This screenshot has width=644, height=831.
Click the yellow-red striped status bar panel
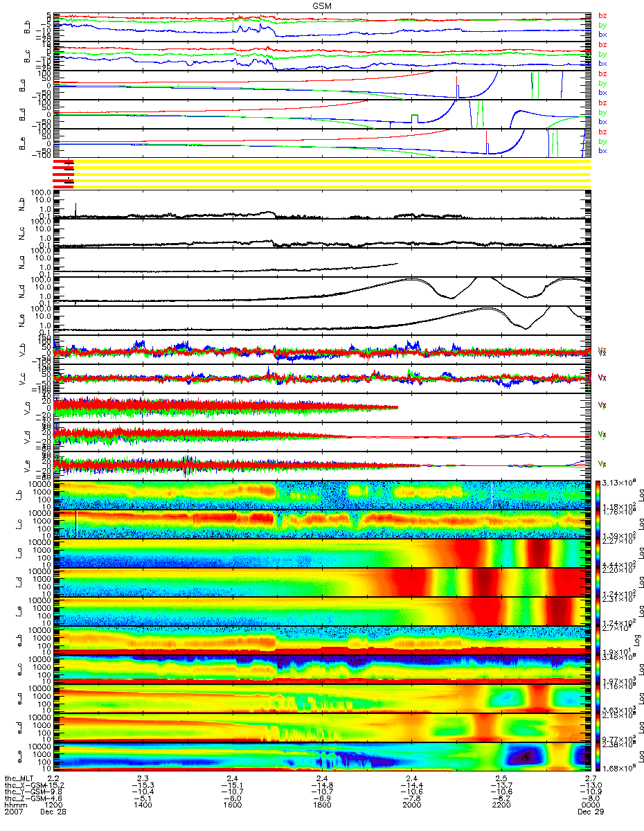(321, 173)
